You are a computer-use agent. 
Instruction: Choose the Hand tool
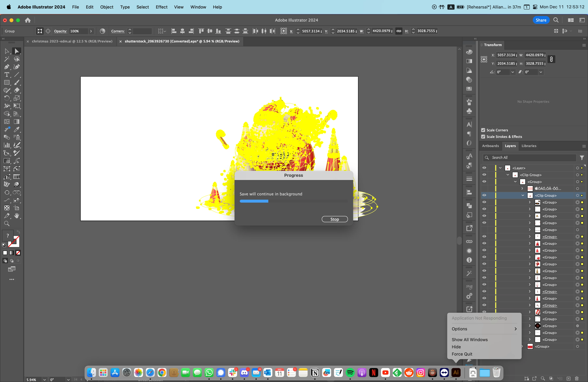coord(16,216)
